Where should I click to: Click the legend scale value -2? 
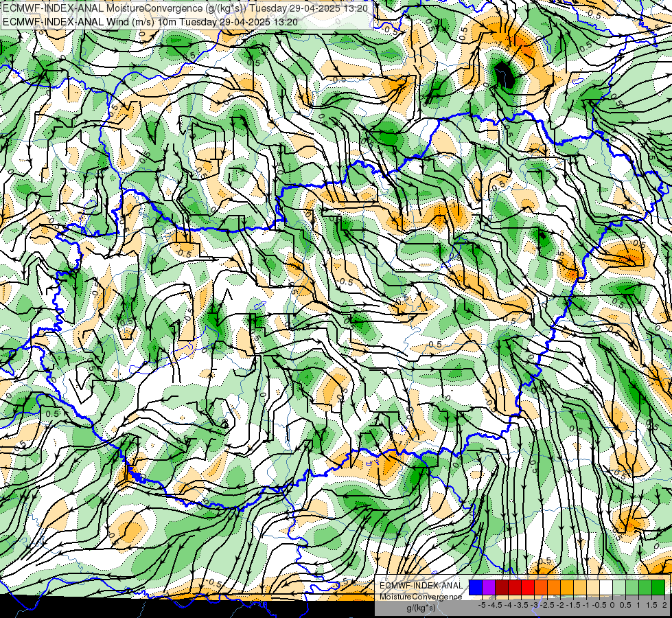561,605
